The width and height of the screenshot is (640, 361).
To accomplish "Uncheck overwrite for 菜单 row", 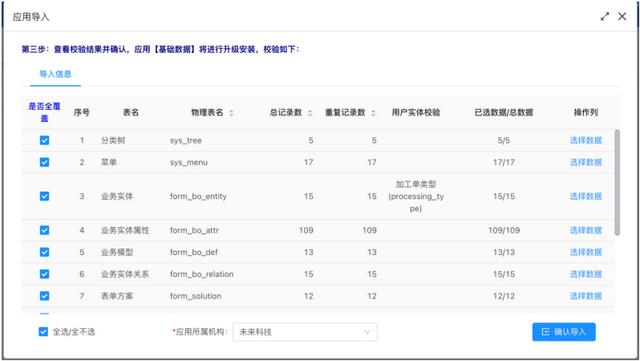I will pos(44,162).
